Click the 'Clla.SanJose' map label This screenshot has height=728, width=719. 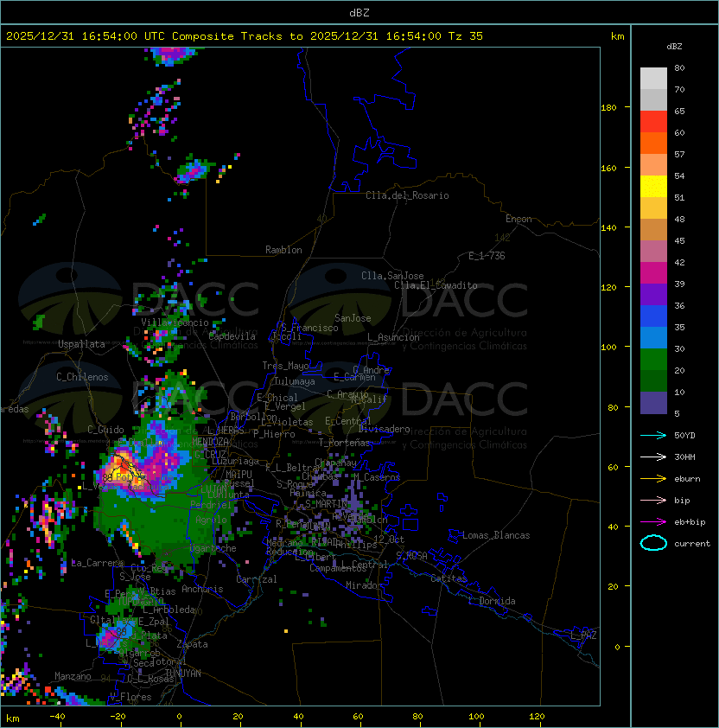pyautogui.click(x=392, y=276)
